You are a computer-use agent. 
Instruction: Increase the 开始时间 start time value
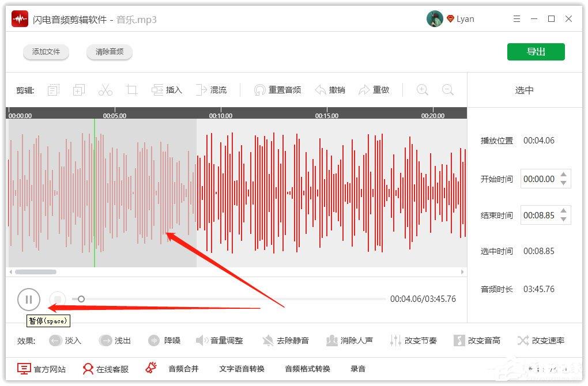pos(564,175)
